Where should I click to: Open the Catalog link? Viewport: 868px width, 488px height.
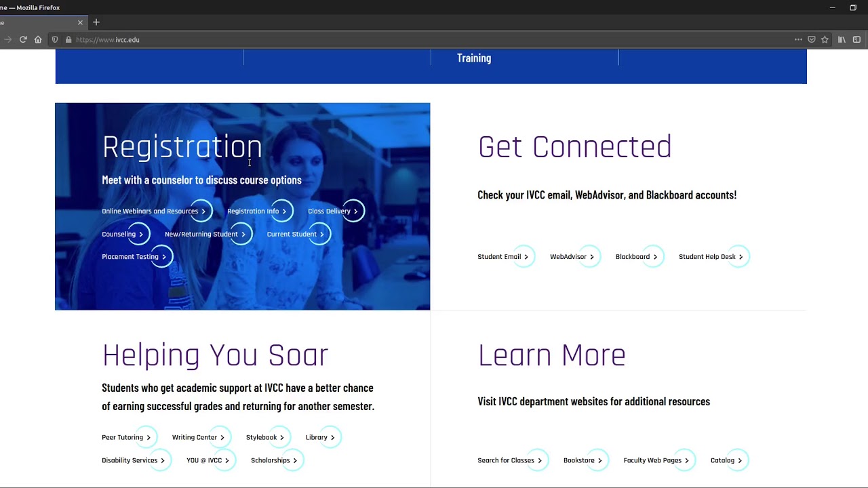pos(729,460)
